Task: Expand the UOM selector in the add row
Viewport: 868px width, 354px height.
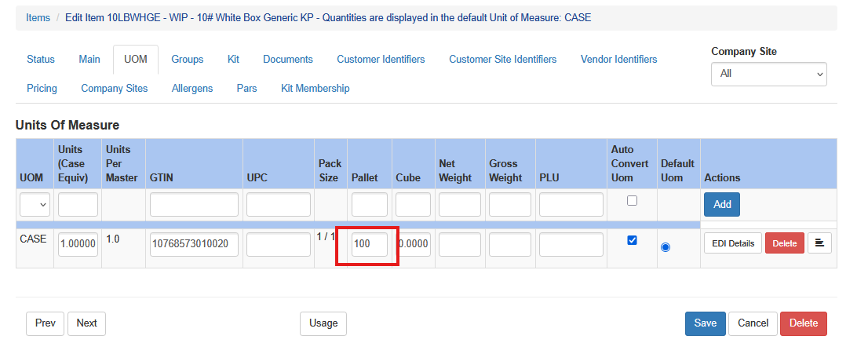Action: [35, 204]
